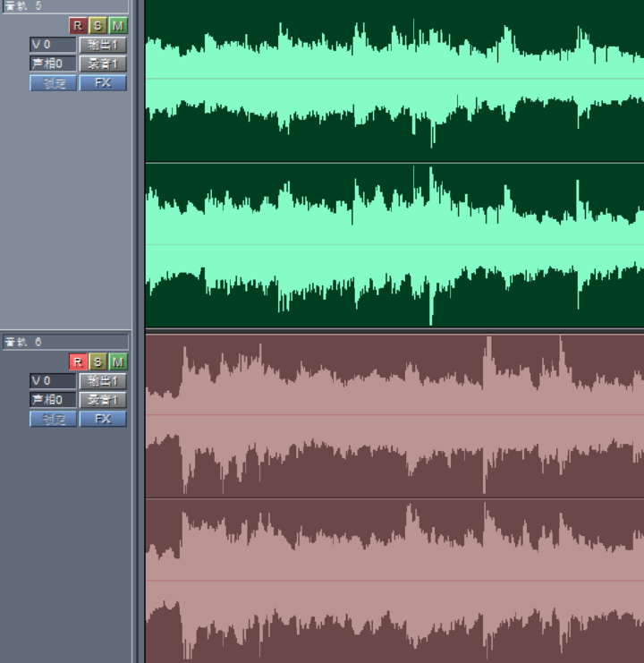The width and height of the screenshot is (644, 663).
Task: Open track 6 output selector 输出1
Action: [x=103, y=380]
